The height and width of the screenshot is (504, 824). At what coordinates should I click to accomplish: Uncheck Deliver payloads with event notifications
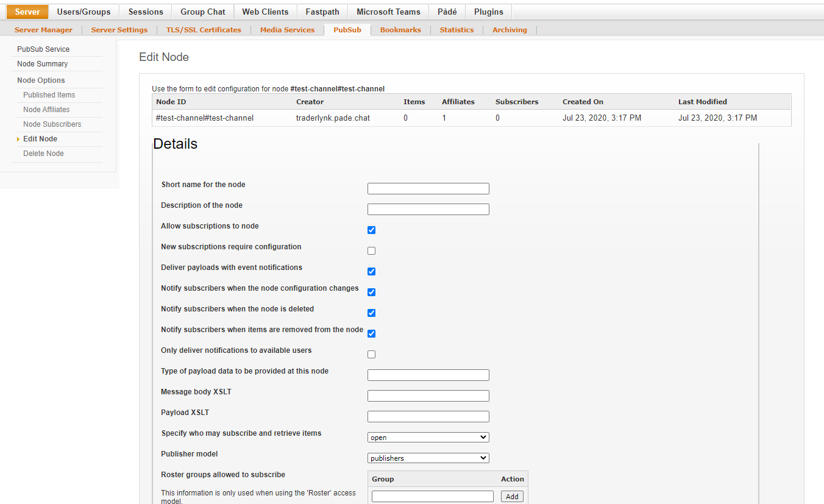[x=371, y=271]
